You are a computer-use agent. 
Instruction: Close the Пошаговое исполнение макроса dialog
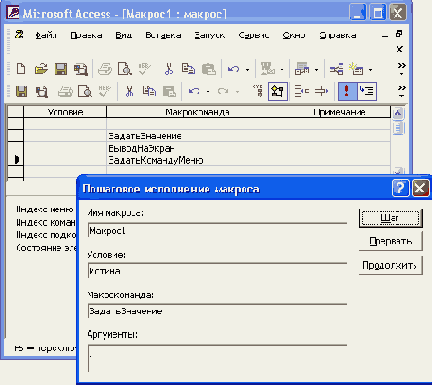pos(420,188)
